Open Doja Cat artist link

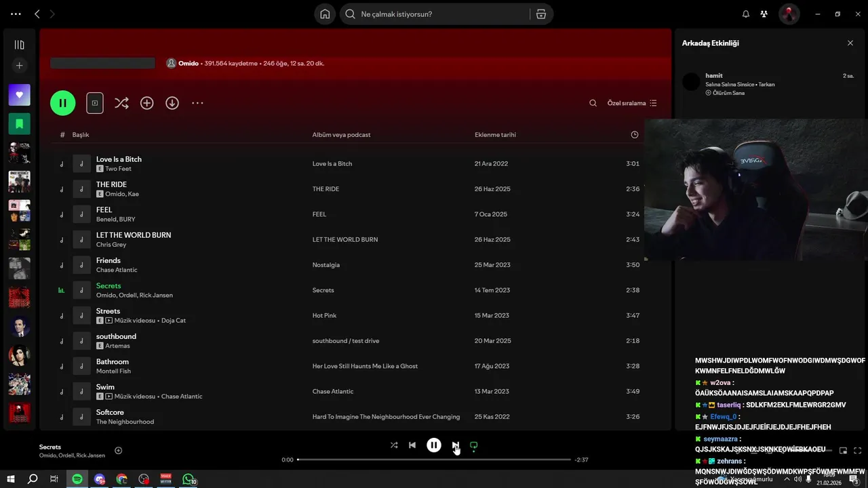(x=174, y=321)
